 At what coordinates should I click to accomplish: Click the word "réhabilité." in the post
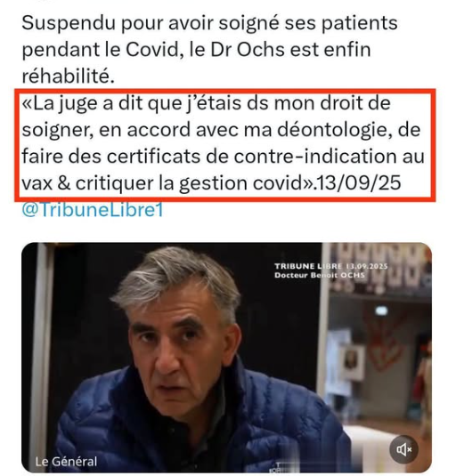(69, 77)
